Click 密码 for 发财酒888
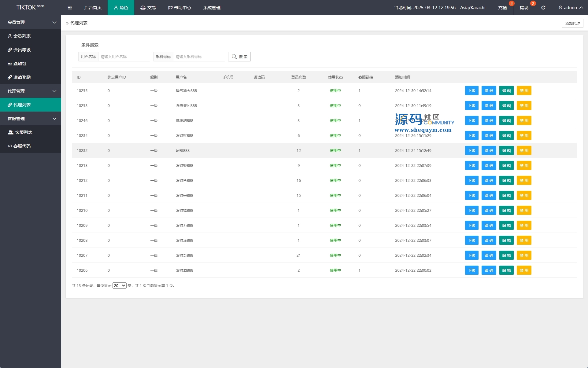588x368 pixels. tap(489, 270)
